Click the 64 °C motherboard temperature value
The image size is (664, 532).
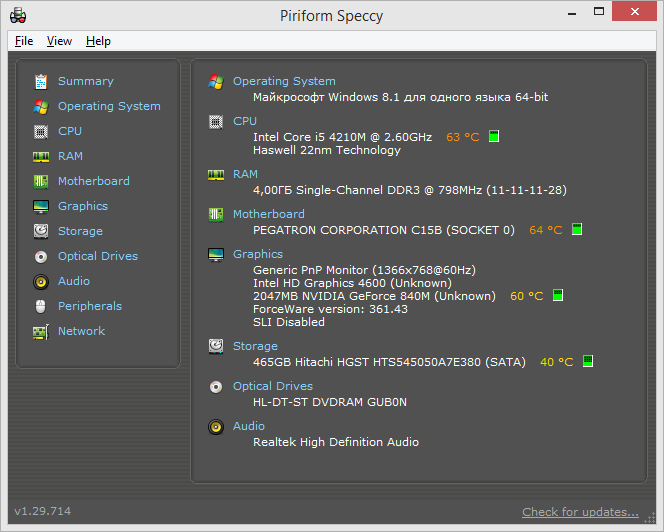pyautogui.click(x=545, y=230)
